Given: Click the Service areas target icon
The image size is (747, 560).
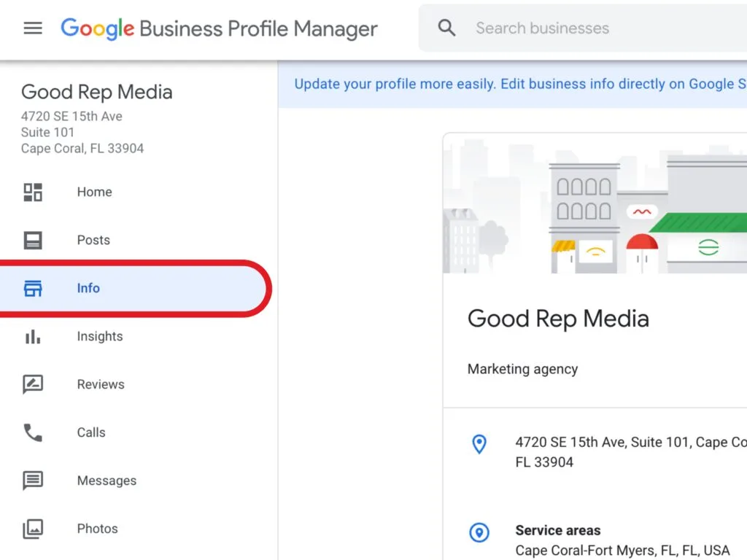Looking at the screenshot, I should point(479,532).
